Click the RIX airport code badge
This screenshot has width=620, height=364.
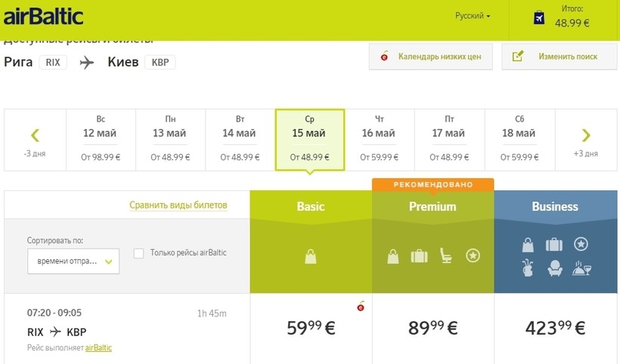pyautogui.click(x=53, y=63)
